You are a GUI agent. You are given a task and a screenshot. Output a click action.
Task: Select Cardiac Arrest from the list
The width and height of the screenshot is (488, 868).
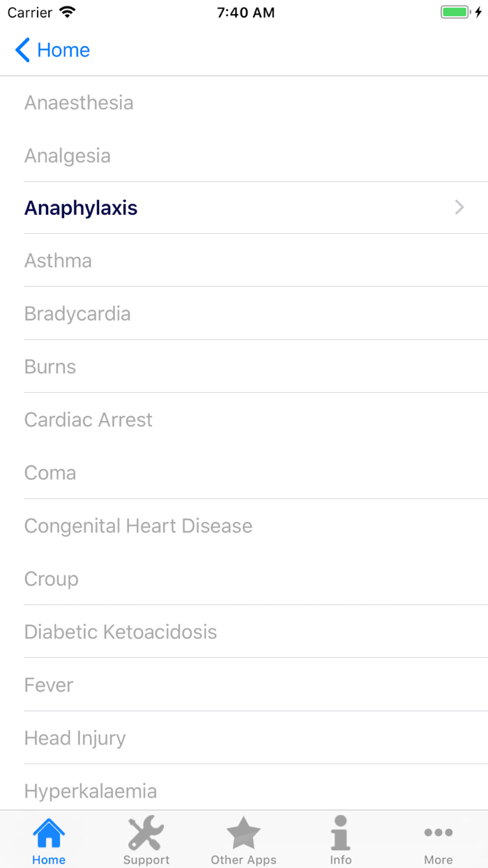(88, 419)
